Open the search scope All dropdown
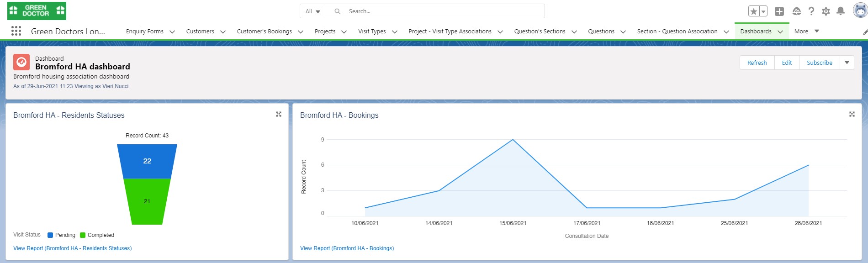868x263 pixels. point(312,11)
